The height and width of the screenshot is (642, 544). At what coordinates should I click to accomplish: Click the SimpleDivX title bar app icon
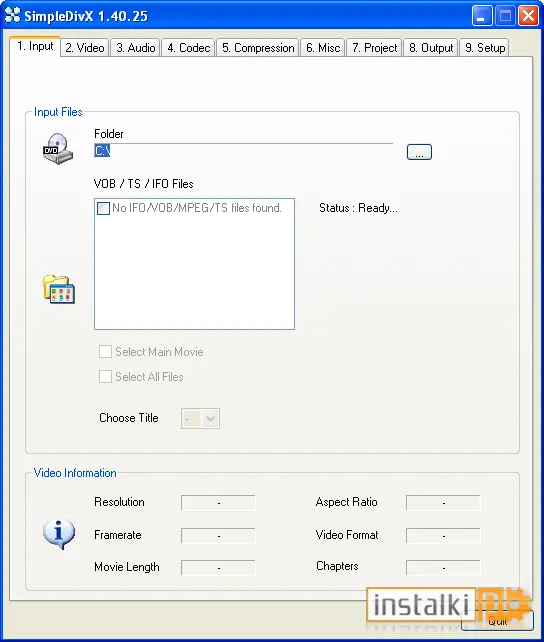click(12, 15)
